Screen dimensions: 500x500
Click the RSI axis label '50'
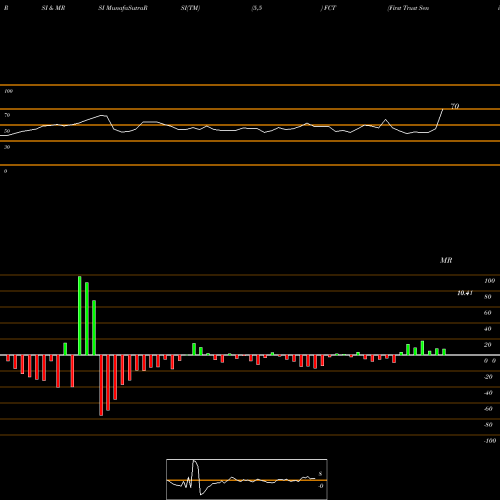(7, 131)
